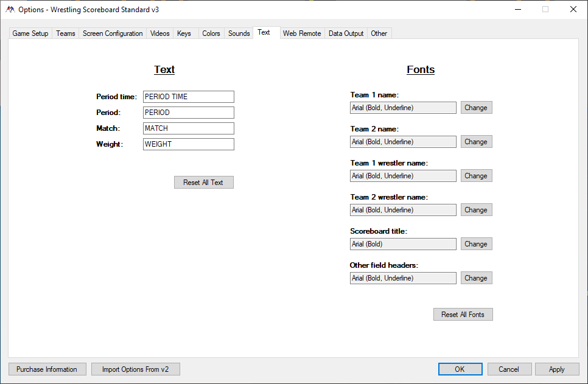588x384 pixels.
Task: Change the Team 1 name font
Action: pyautogui.click(x=476, y=108)
